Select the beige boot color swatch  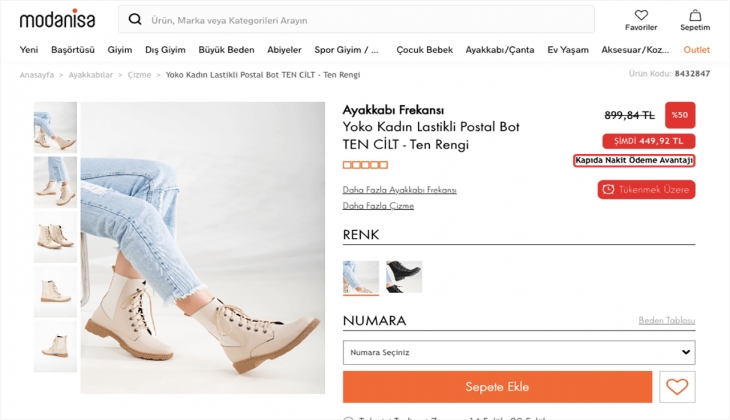tap(361, 277)
